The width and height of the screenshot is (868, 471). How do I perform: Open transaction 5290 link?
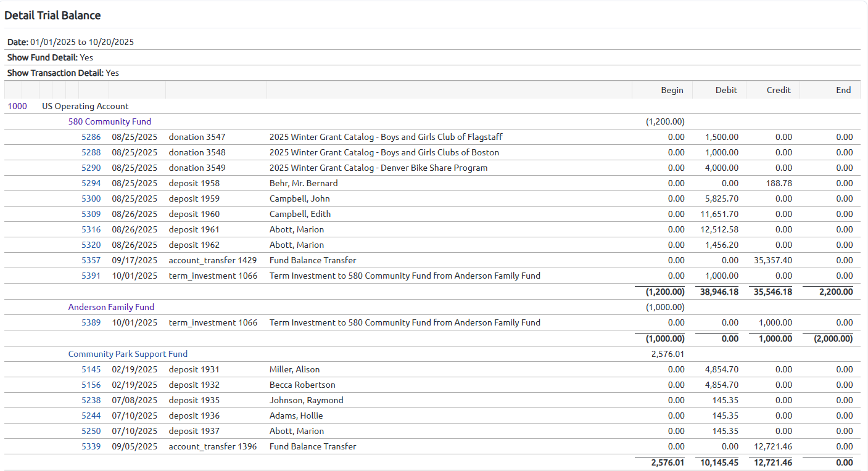tap(91, 168)
